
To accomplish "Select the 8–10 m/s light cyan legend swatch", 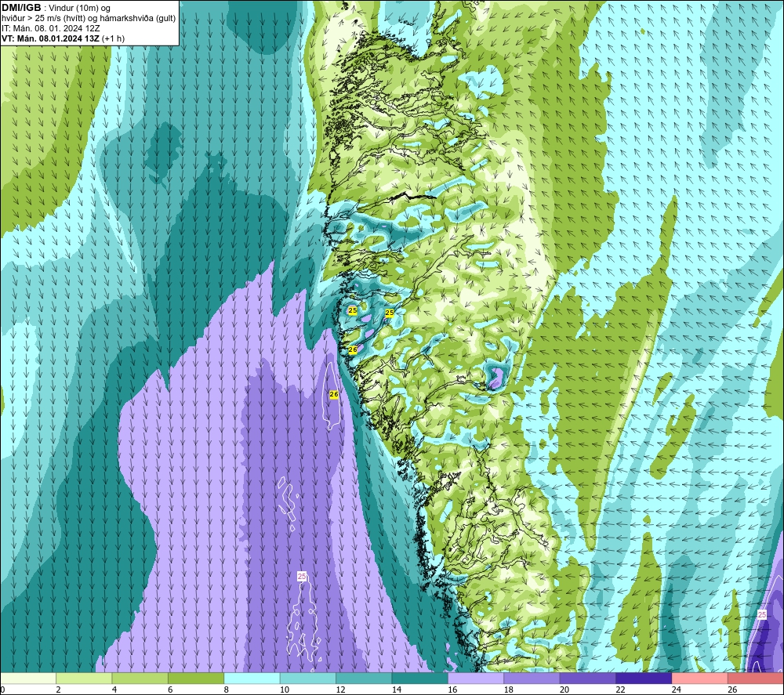I will [x=252, y=678].
